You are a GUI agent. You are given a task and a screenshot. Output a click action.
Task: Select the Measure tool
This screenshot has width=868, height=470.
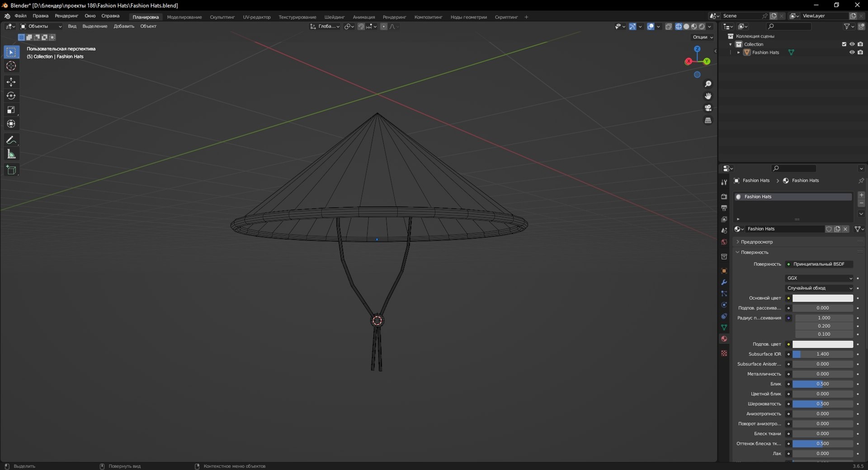[11, 154]
